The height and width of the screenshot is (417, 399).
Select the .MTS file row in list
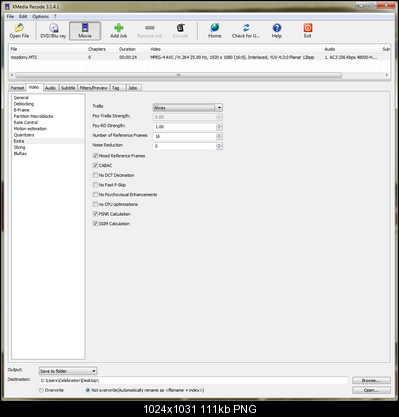tap(199, 57)
